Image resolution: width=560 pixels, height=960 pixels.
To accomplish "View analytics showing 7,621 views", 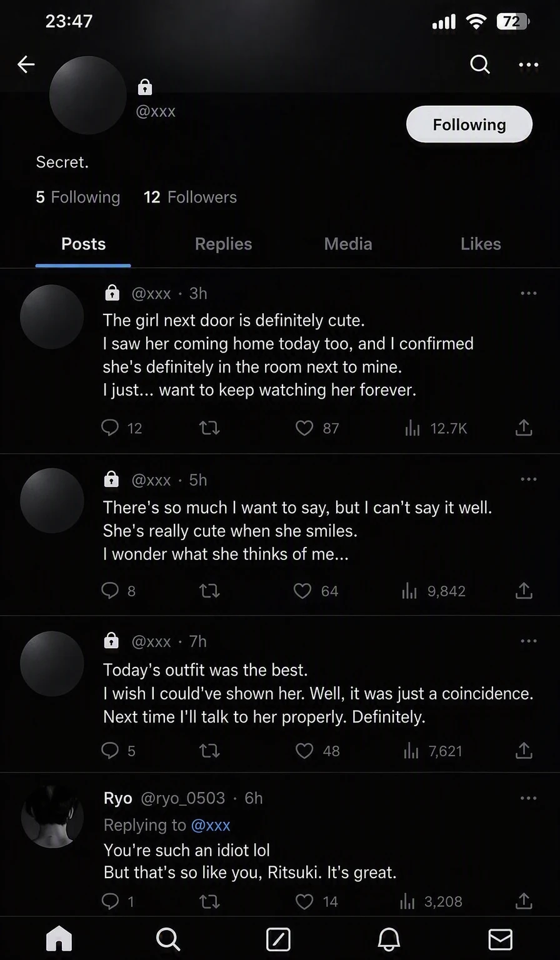I will pos(433,751).
